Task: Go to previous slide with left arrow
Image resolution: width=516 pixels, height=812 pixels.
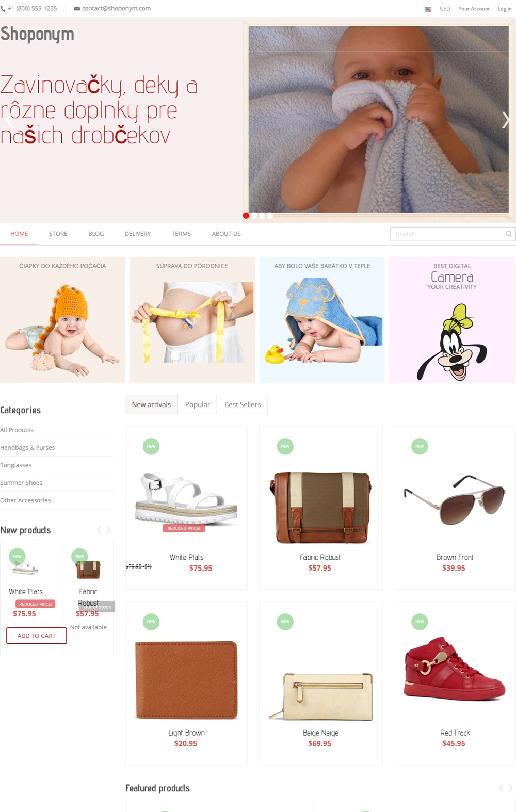Action: click(x=9, y=120)
